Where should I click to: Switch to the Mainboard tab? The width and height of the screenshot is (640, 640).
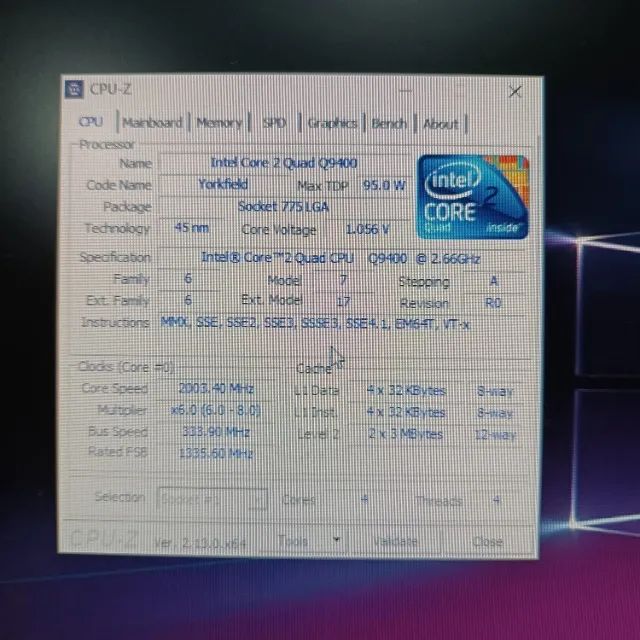(152, 122)
